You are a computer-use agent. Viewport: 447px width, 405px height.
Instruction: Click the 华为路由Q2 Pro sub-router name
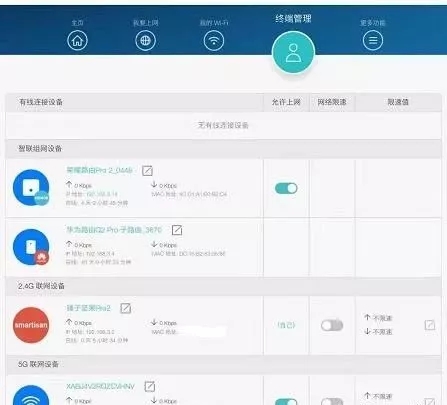[114, 230]
